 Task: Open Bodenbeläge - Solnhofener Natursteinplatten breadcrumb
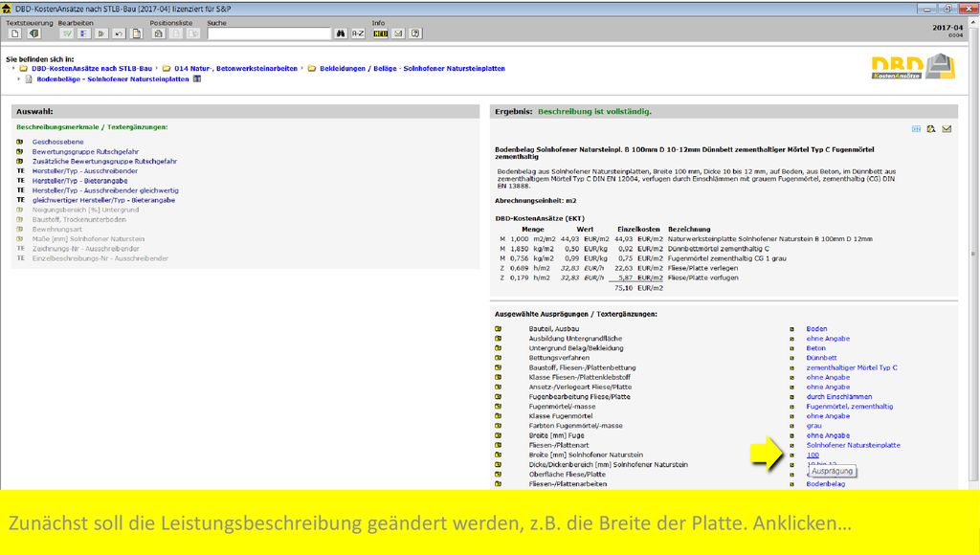pos(113,79)
